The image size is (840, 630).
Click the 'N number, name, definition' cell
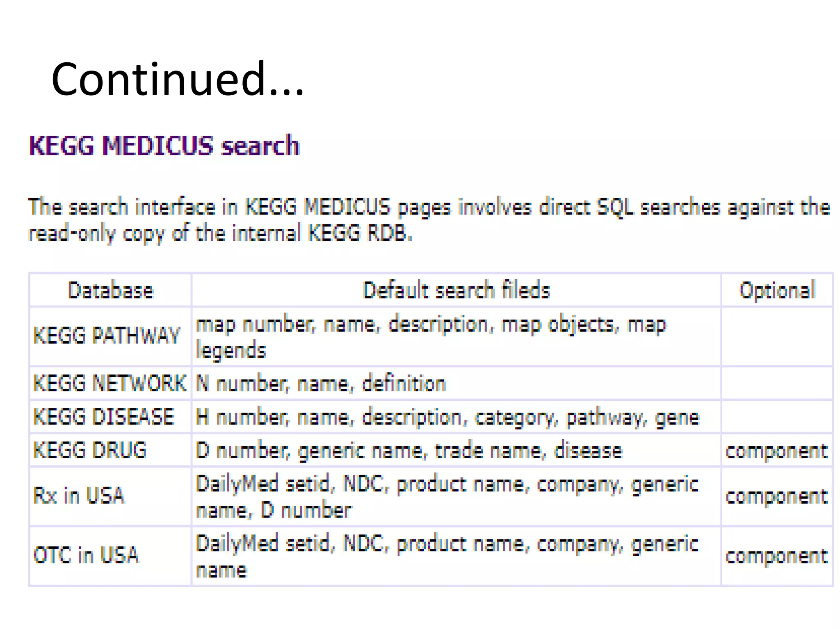pyautogui.click(x=456, y=383)
